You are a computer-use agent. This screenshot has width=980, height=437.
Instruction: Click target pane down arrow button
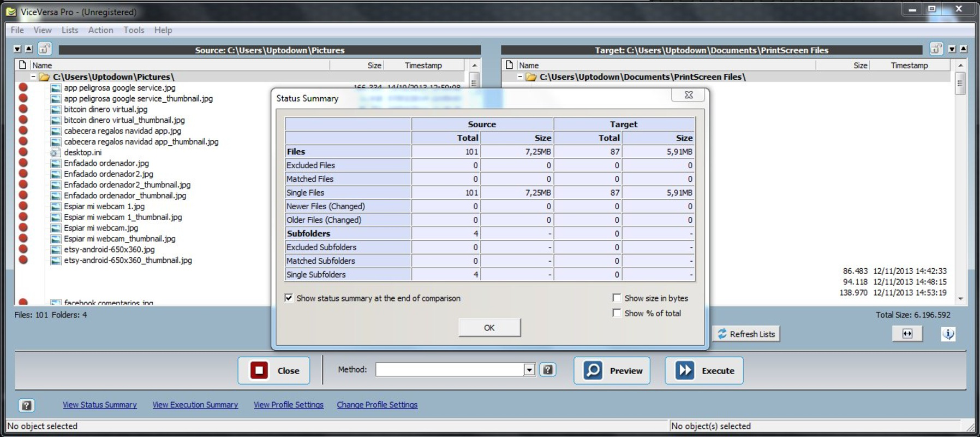pos(952,49)
